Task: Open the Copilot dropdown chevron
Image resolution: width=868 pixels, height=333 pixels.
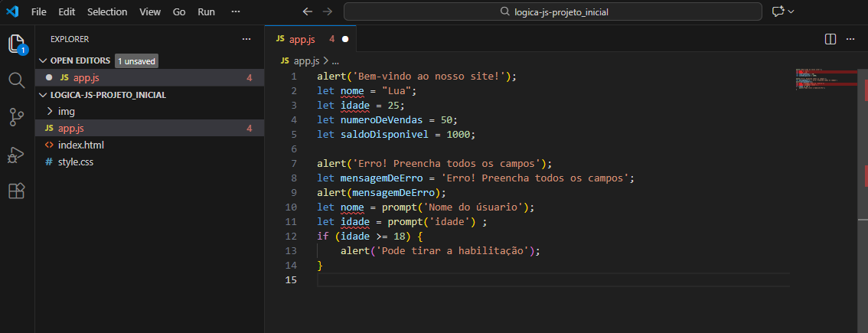Action: coord(791,12)
